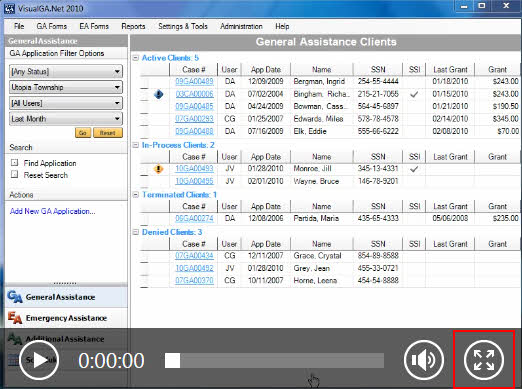The image size is (522, 389).
Task: Enter fullscreen with the expand arrows icon
Action: (x=484, y=360)
